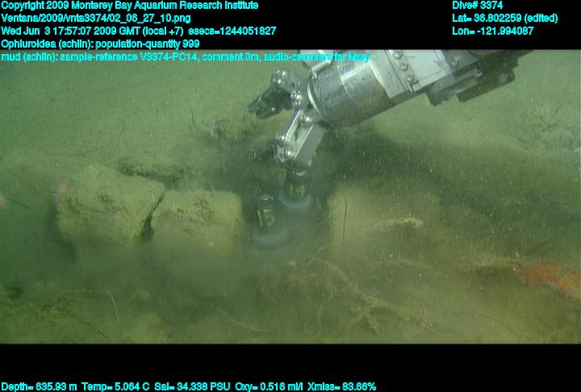Click the push core labeled 15
Image resolution: width=581 pixels, height=392 pixels.
pos(266,219)
